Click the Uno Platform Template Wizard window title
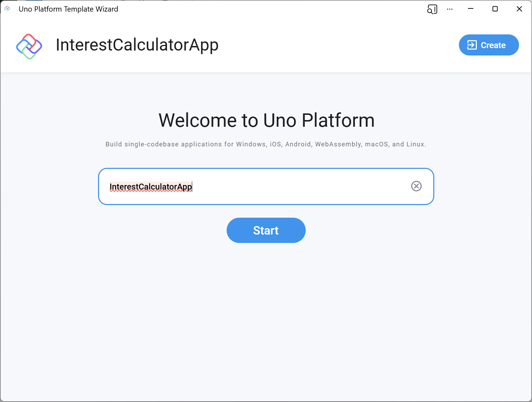 click(69, 9)
